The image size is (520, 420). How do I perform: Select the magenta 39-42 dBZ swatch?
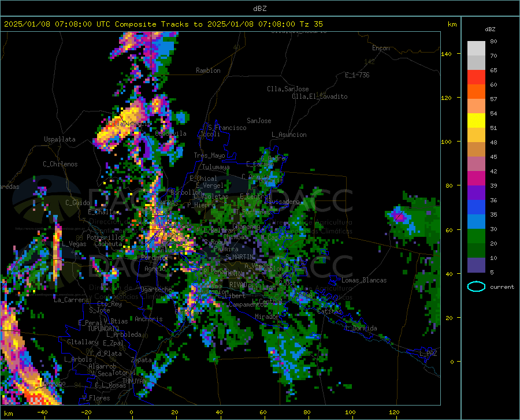pos(476,179)
